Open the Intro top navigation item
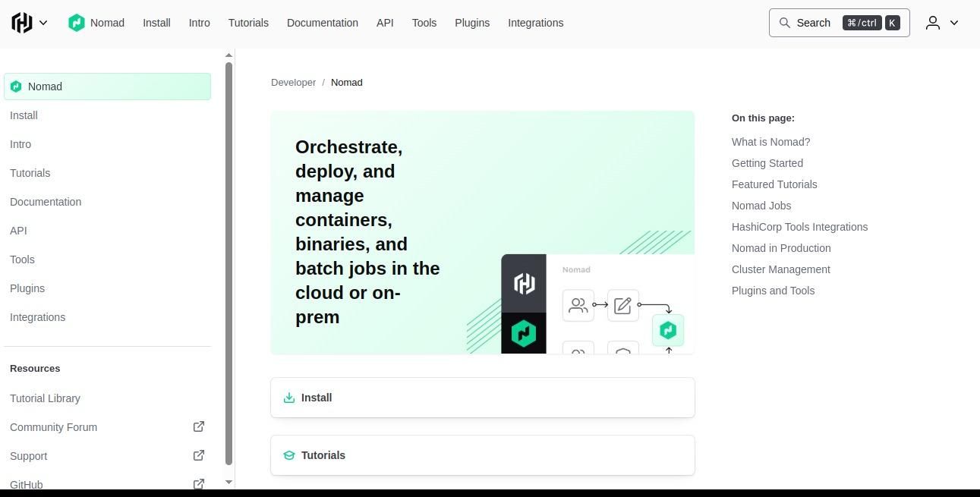The width and height of the screenshot is (980, 497). pos(199,23)
